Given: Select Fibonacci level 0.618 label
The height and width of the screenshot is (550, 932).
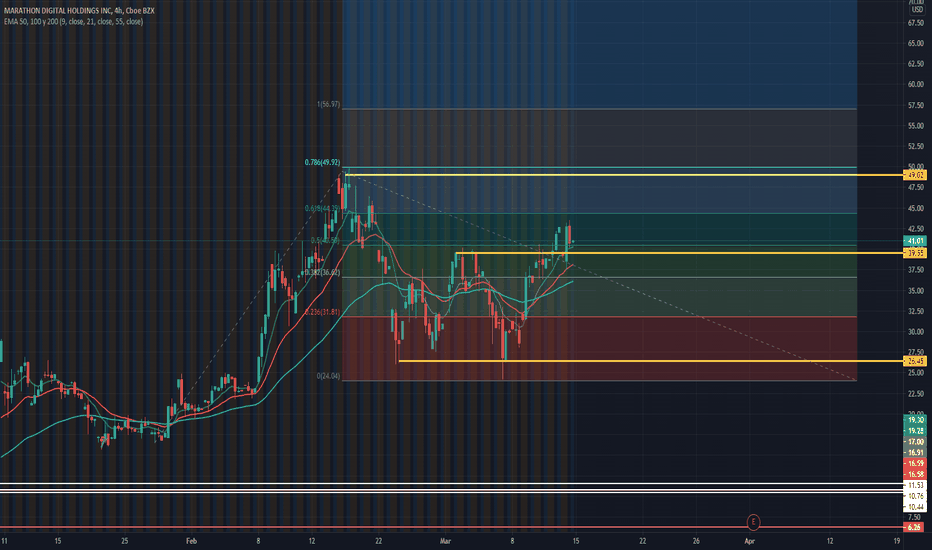Looking at the screenshot, I should [x=322, y=208].
